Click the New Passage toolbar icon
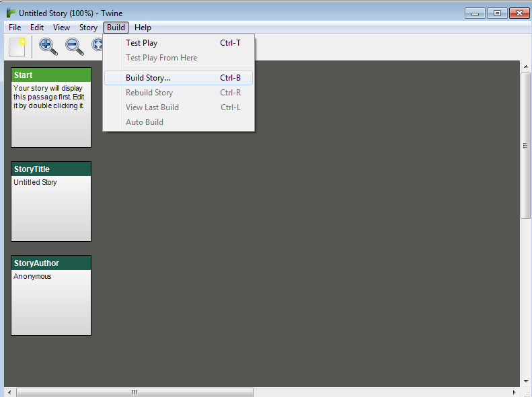Image resolution: width=532 pixels, height=397 pixels. (x=17, y=47)
